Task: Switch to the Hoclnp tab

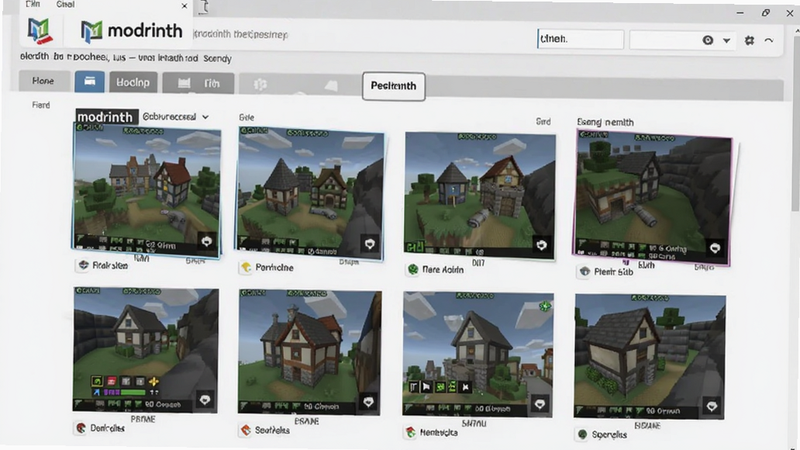Action: click(133, 83)
